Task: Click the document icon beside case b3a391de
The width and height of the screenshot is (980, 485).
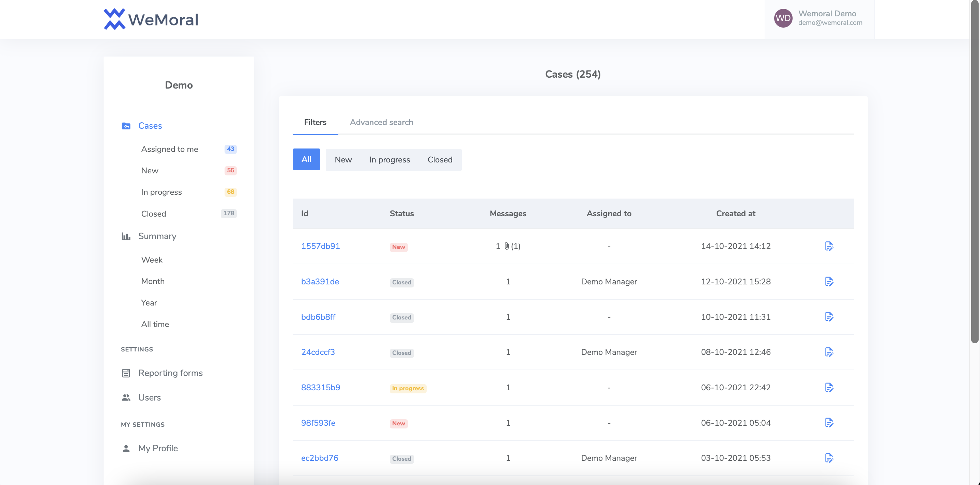Action: click(x=829, y=281)
